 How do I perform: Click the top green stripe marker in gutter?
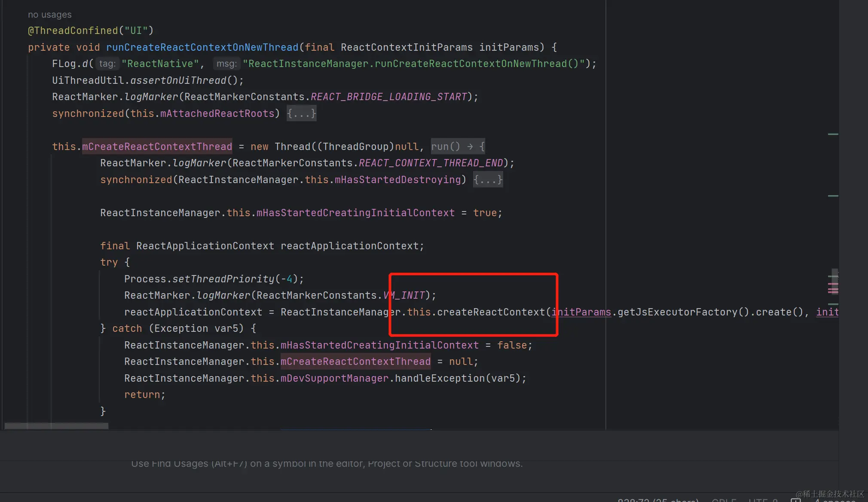(833, 134)
